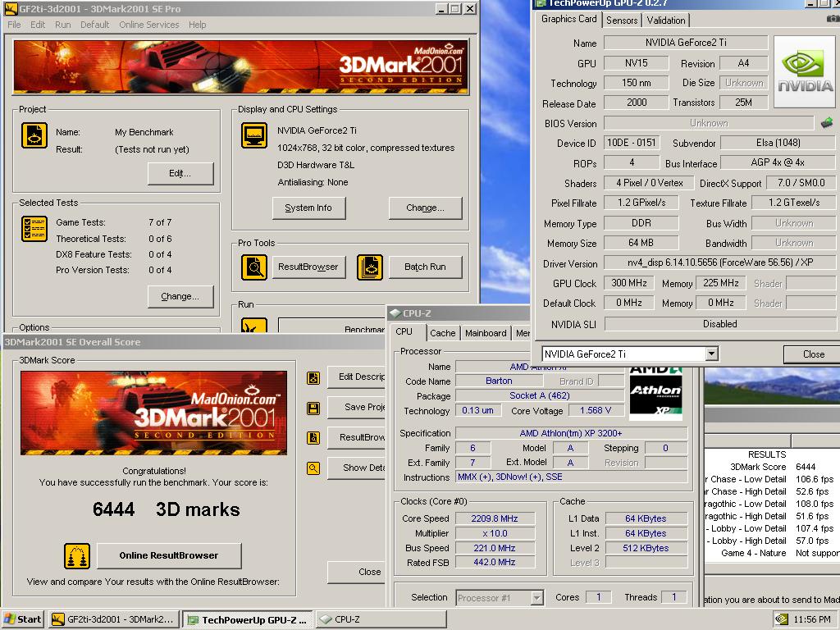
Task: Switch to TechPowerUp GPU-Z taskbar item
Action: 248,619
